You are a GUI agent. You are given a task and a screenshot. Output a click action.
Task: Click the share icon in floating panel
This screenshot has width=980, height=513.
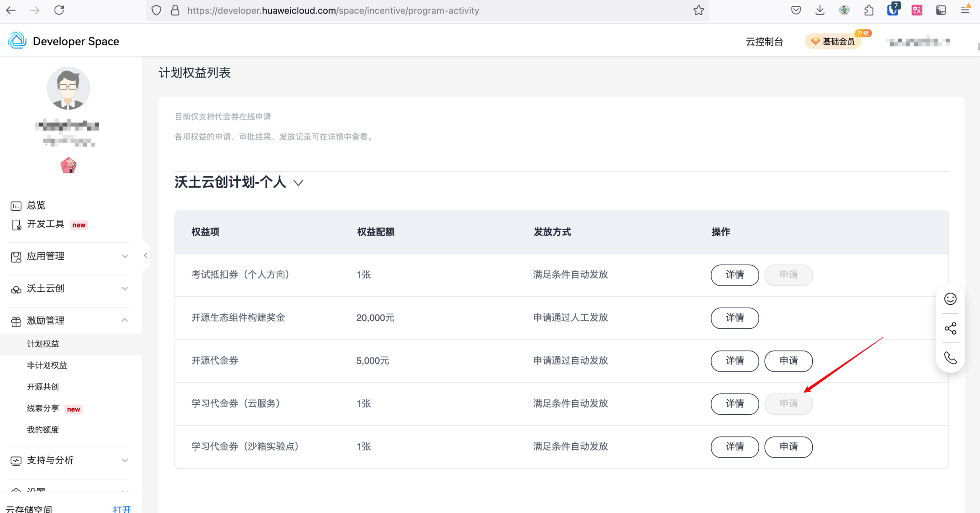(x=950, y=328)
